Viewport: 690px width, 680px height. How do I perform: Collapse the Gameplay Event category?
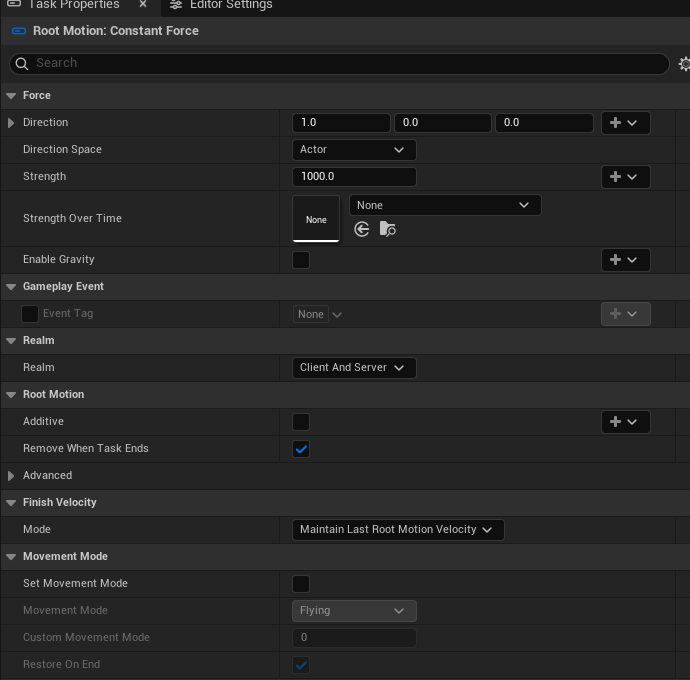pyautogui.click(x=11, y=287)
